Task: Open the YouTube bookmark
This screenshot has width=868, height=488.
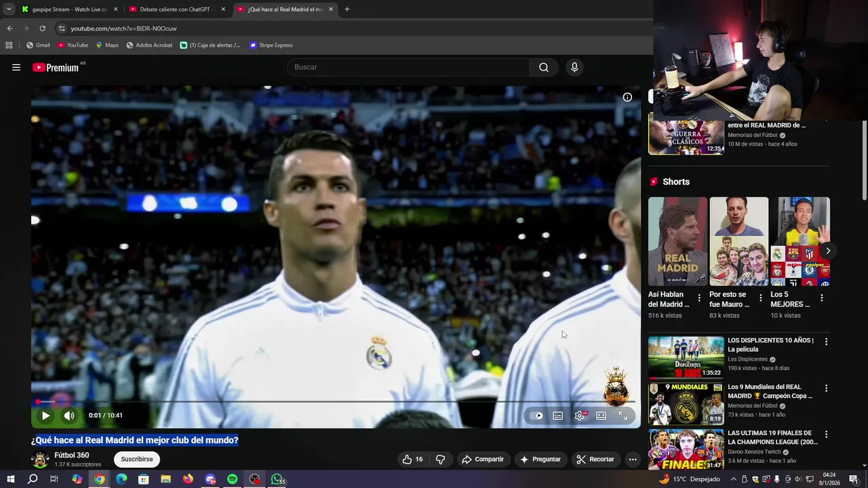Action: click(73, 45)
